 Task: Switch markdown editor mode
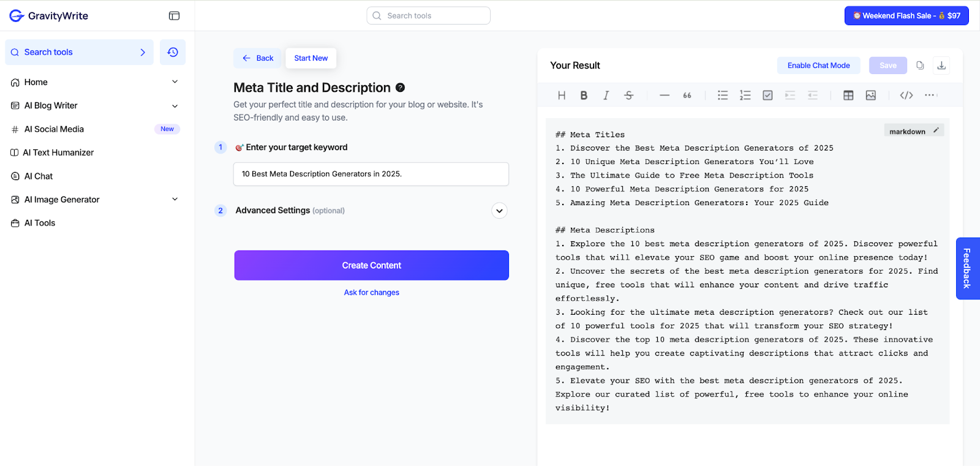coord(914,131)
